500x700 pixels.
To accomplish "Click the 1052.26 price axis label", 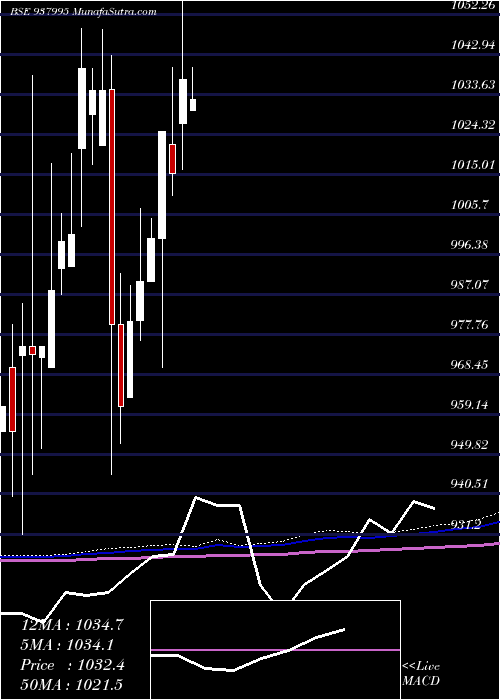I will (x=473, y=4).
